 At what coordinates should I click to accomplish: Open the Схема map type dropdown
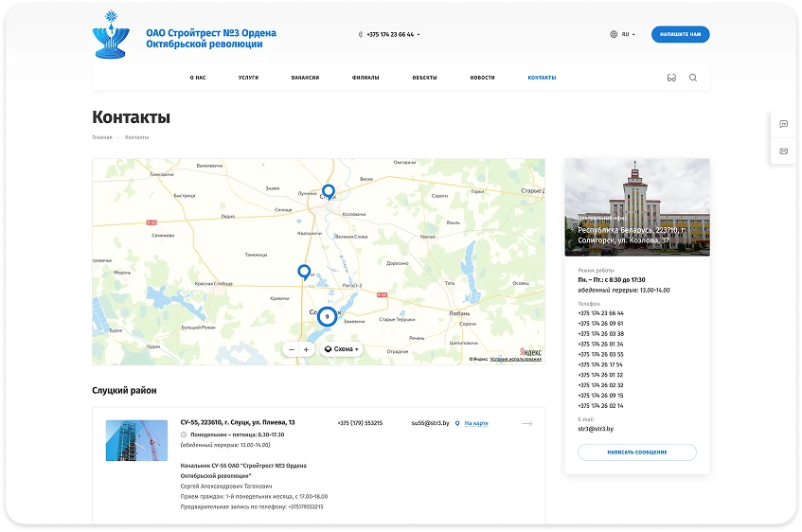click(341, 349)
